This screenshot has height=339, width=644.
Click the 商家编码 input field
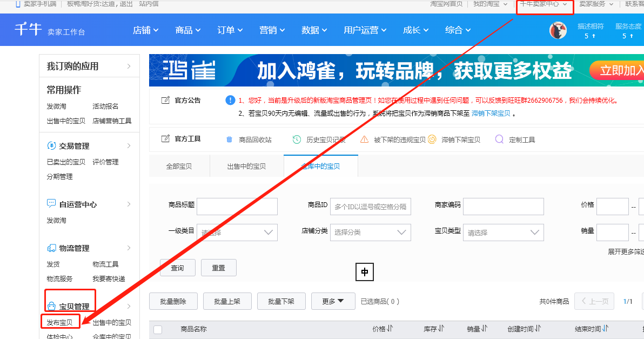(504, 207)
